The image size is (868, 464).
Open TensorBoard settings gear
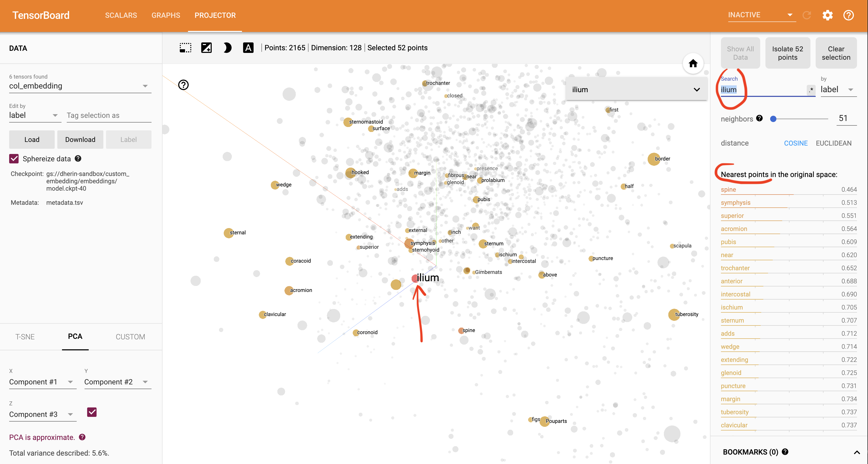(827, 15)
